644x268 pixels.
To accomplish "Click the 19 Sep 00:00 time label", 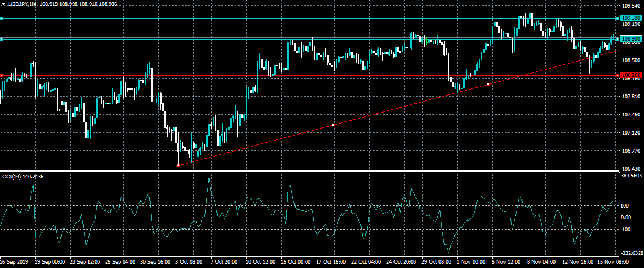I will (x=50, y=261).
